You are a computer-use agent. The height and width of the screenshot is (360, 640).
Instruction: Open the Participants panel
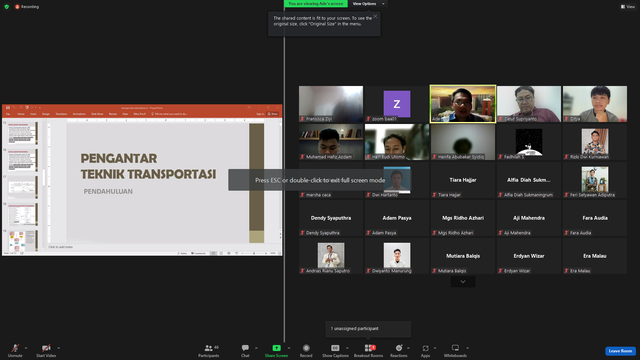coord(209,350)
